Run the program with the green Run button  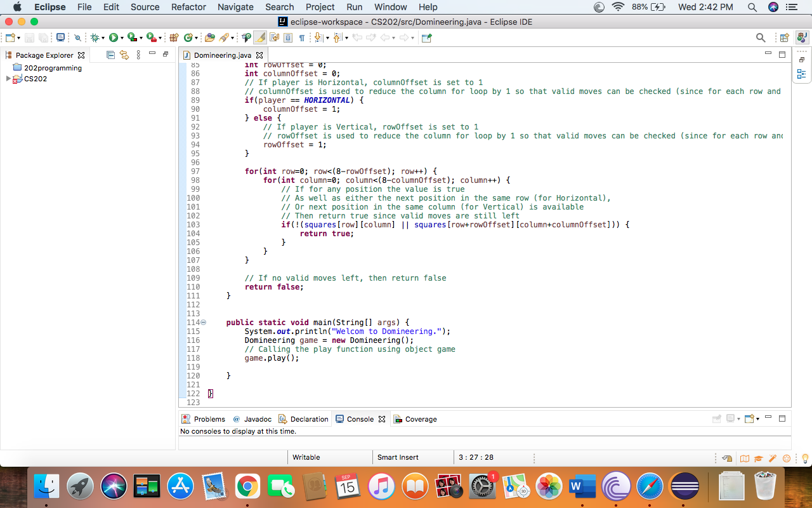[113, 38]
